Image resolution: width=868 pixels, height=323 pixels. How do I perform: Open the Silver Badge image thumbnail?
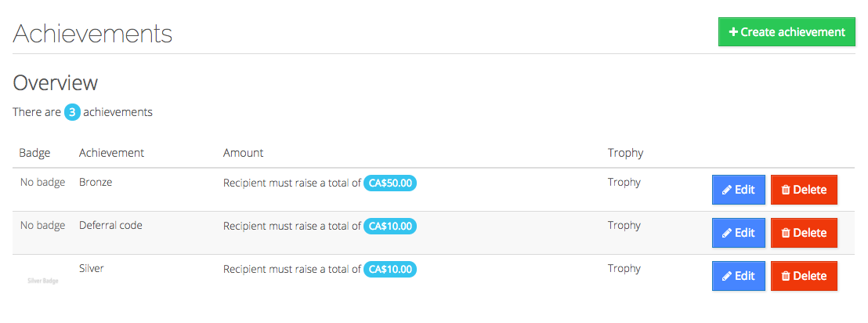click(x=42, y=279)
